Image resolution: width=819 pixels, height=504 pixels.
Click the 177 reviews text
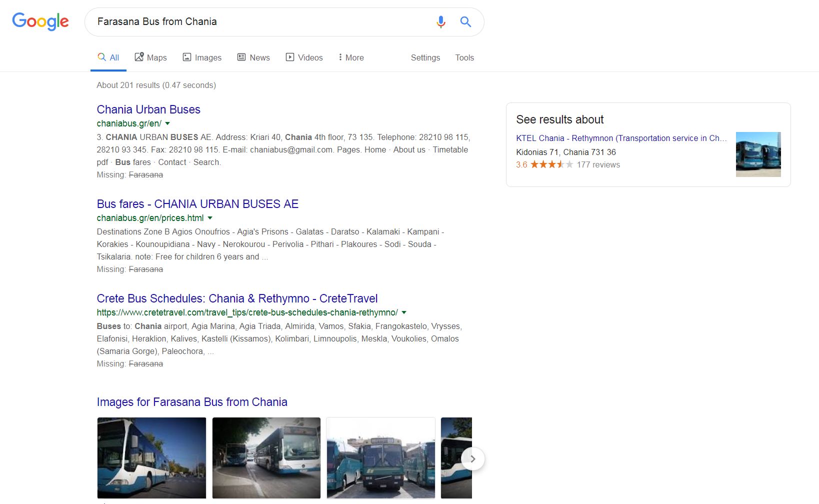tap(598, 164)
